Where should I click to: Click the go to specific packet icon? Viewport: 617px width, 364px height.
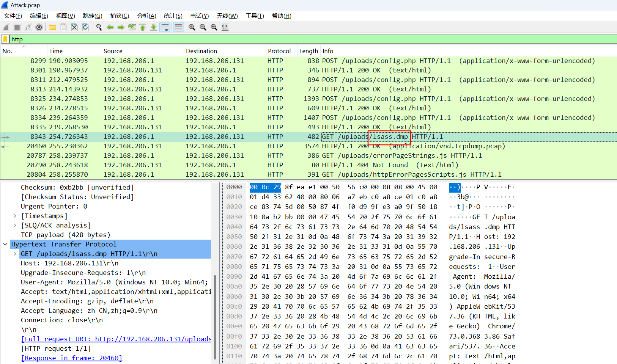coord(132,27)
